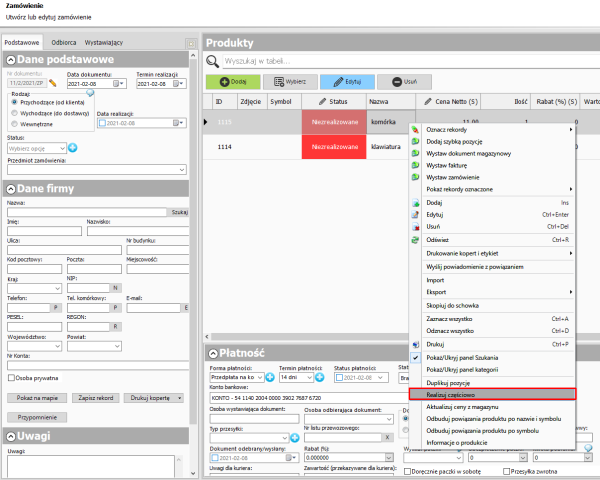Viewport: 600px width, 480px height.
Task: Click the Niezrealizowane status cell for komórka
Action: [x=334, y=122]
